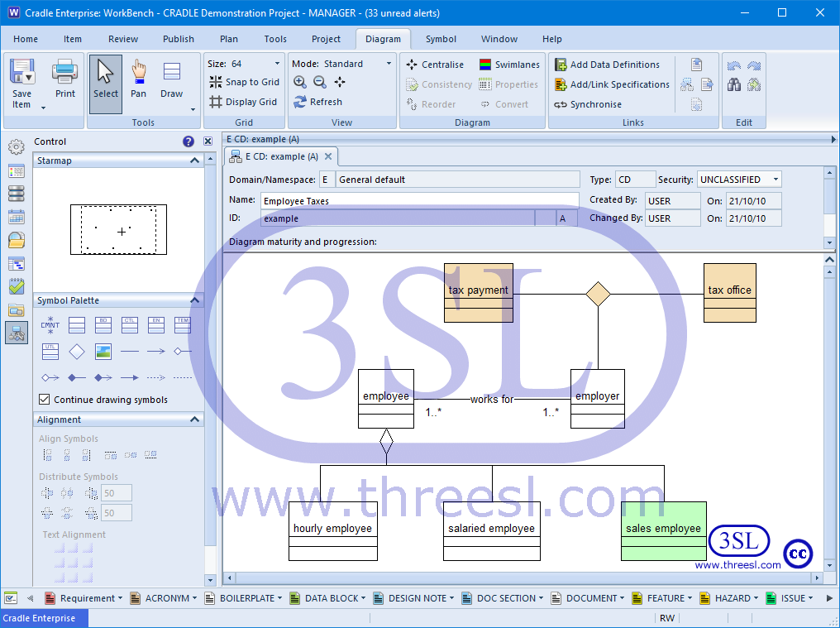Click the zoom out magnifier
840x628 pixels.
click(320, 82)
